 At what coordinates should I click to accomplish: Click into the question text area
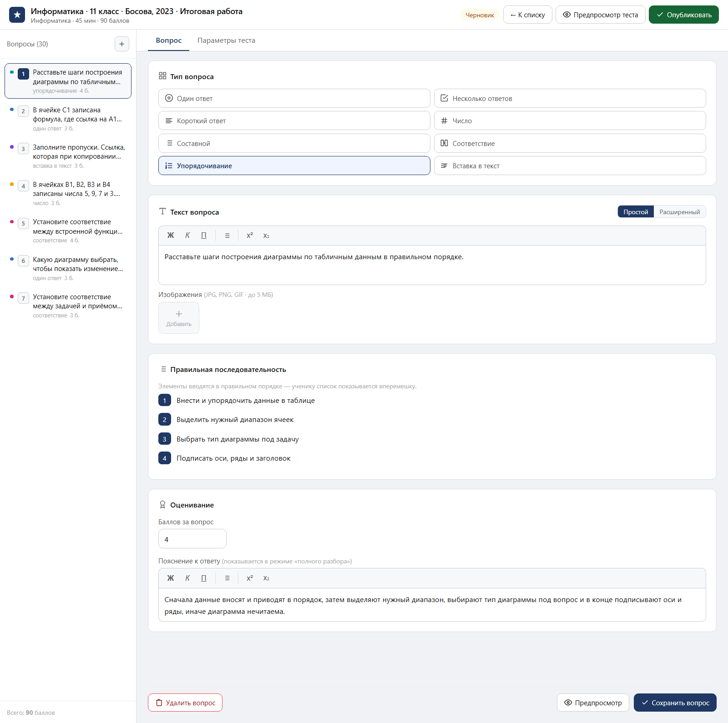click(x=432, y=265)
